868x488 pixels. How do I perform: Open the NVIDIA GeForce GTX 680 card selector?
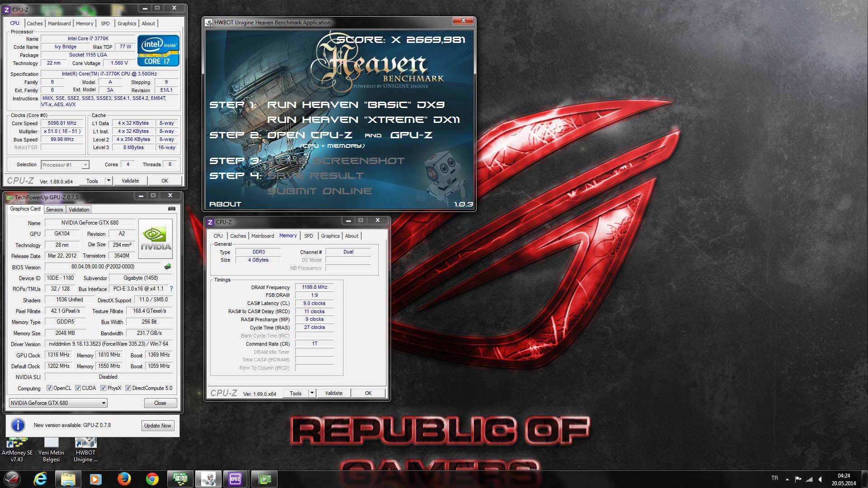pyautogui.click(x=58, y=403)
